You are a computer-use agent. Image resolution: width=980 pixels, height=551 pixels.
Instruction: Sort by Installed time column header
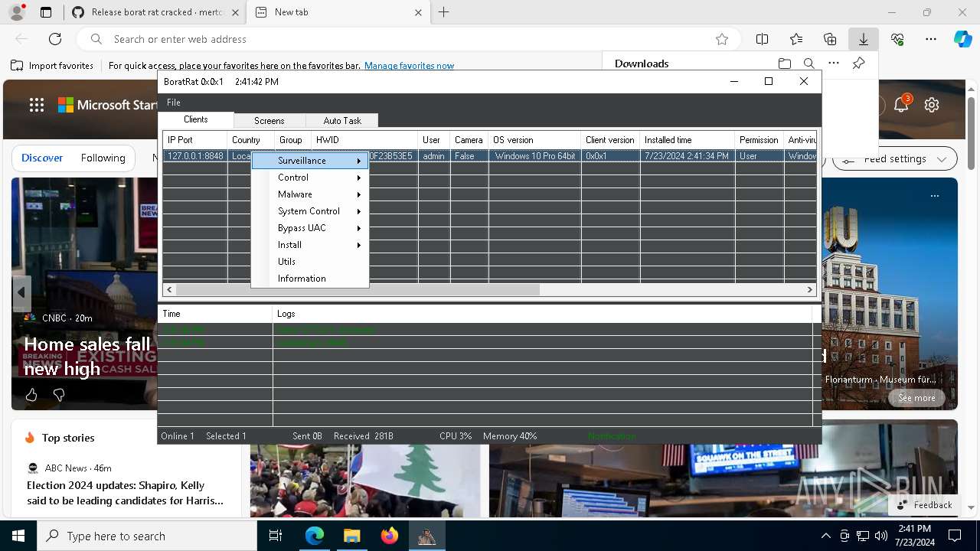click(x=688, y=140)
